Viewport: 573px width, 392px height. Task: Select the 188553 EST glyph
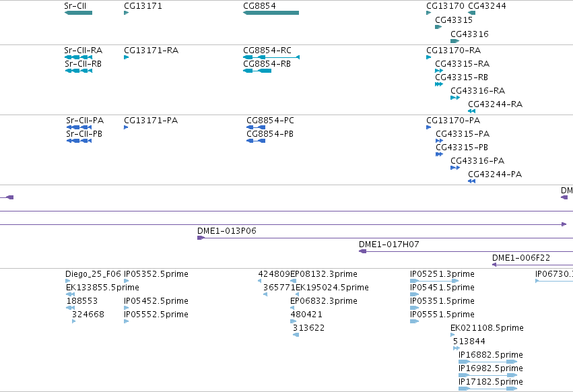pyautogui.click(x=70, y=308)
